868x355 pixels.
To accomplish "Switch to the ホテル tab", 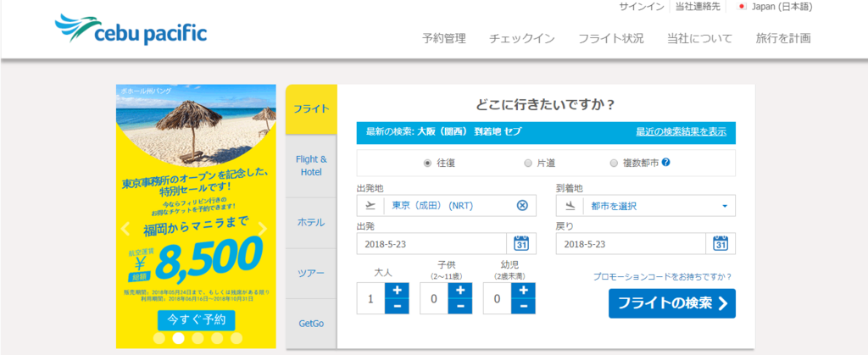I will click(x=311, y=223).
